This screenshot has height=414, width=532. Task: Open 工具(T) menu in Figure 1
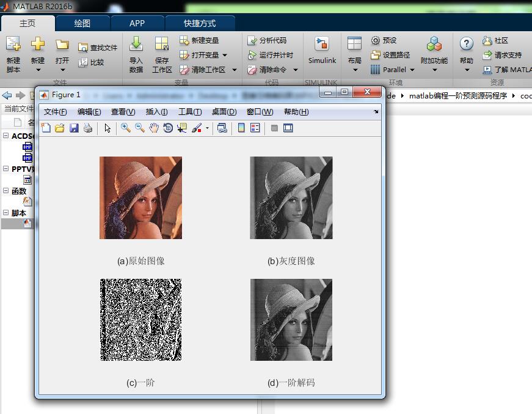tap(190, 112)
